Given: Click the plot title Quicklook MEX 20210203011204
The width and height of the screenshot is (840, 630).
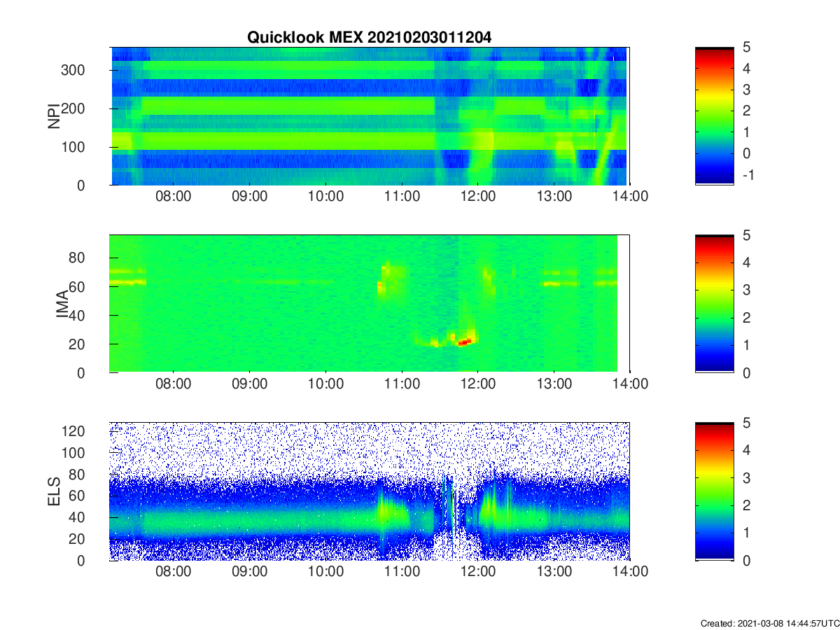Looking at the screenshot, I should (370, 38).
